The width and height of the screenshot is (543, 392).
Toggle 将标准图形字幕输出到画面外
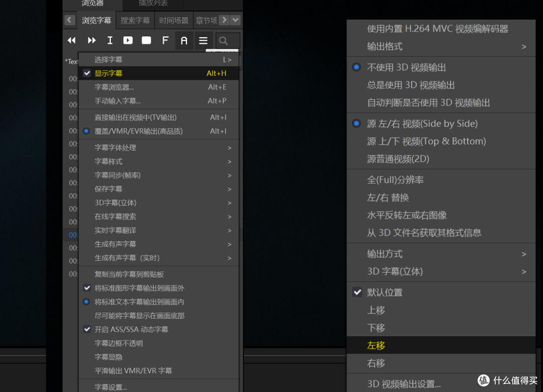159,288
